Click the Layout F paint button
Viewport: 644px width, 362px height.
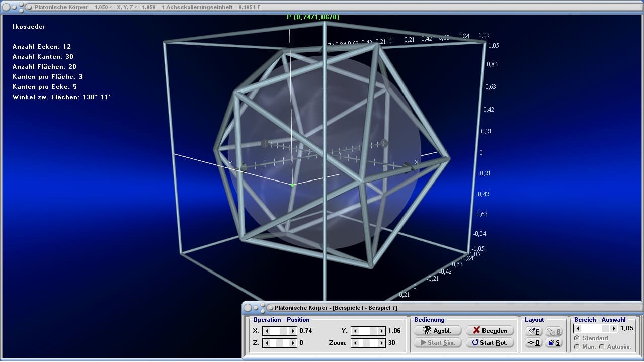534,331
